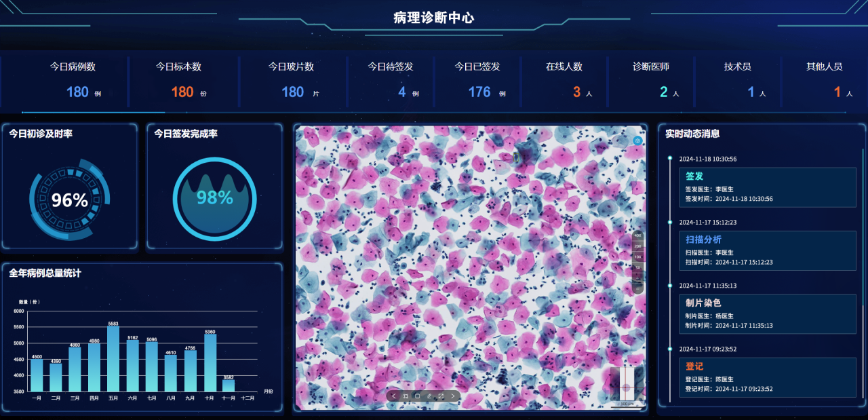Click the 2024-11-18 10:30:56 timeline marker
The image size is (868, 420).
pos(670,159)
